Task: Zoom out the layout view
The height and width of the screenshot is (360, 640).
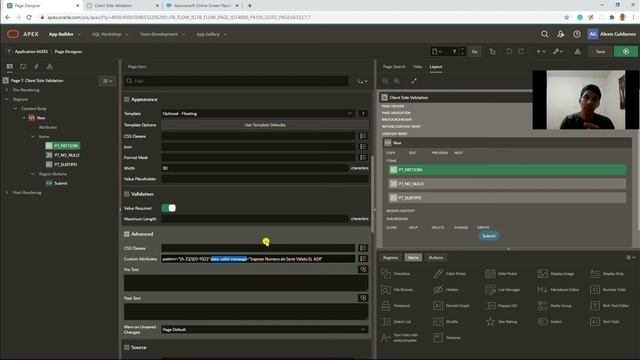Action: (385, 81)
